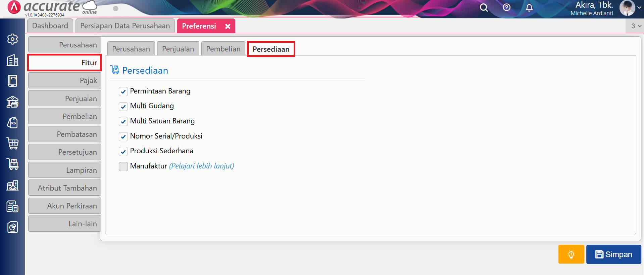Open the general ledger book icon
644x275 pixels.
(12, 81)
